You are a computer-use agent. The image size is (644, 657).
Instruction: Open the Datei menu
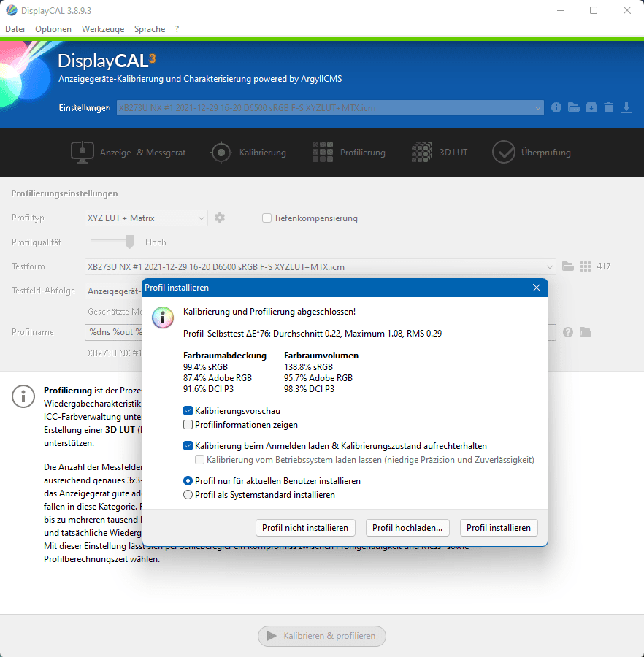(15, 29)
